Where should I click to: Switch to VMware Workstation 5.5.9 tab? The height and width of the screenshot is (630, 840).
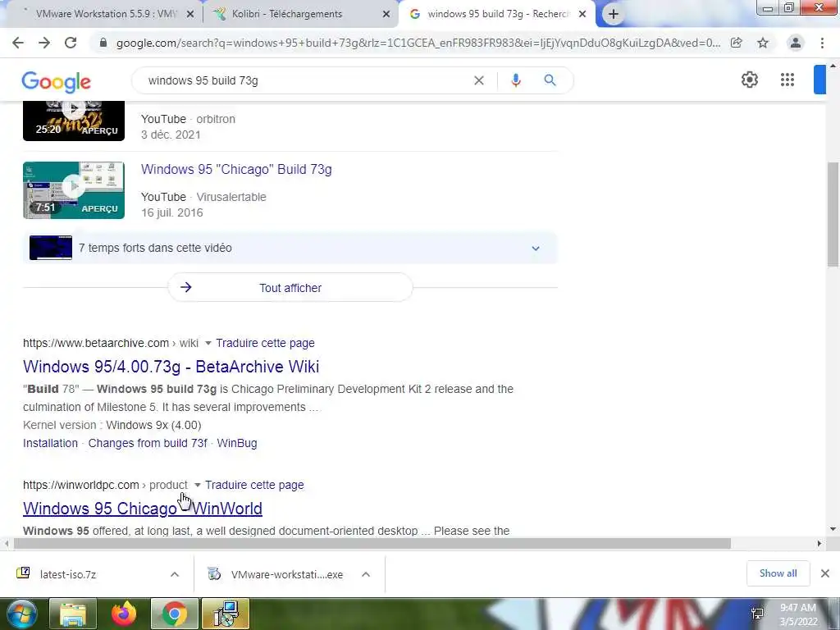point(102,14)
